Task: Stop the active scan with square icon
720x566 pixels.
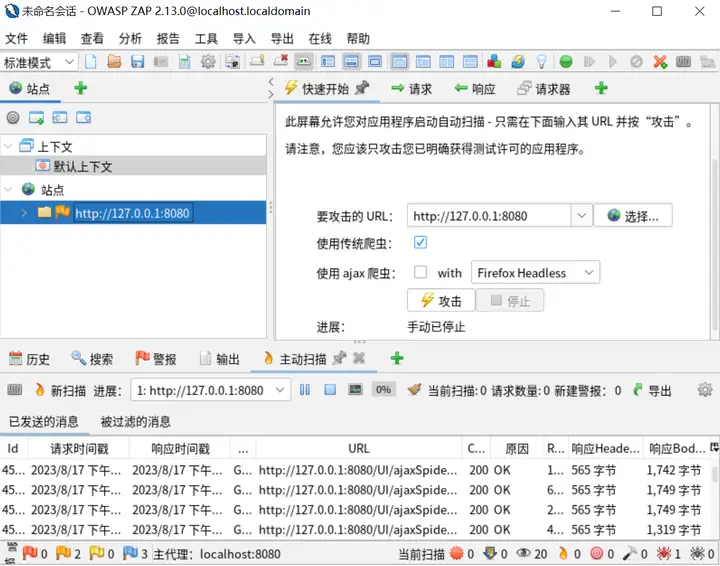Action: coord(330,390)
